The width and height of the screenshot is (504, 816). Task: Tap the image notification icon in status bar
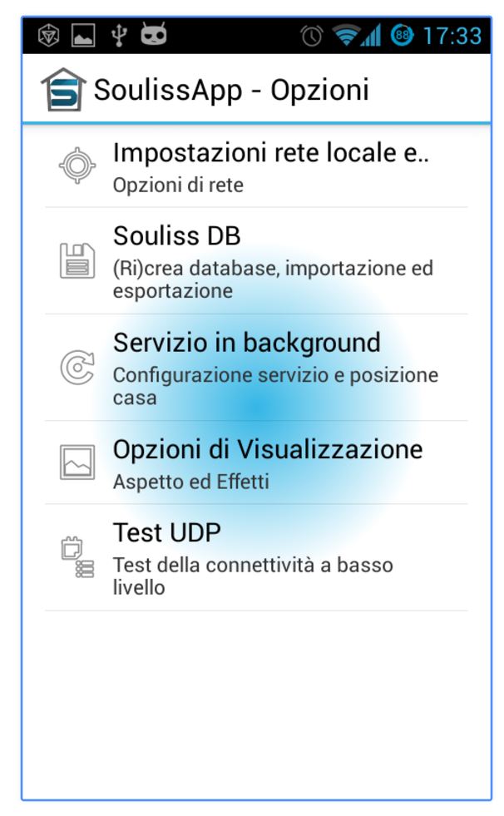pyautogui.click(x=85, y=36)
